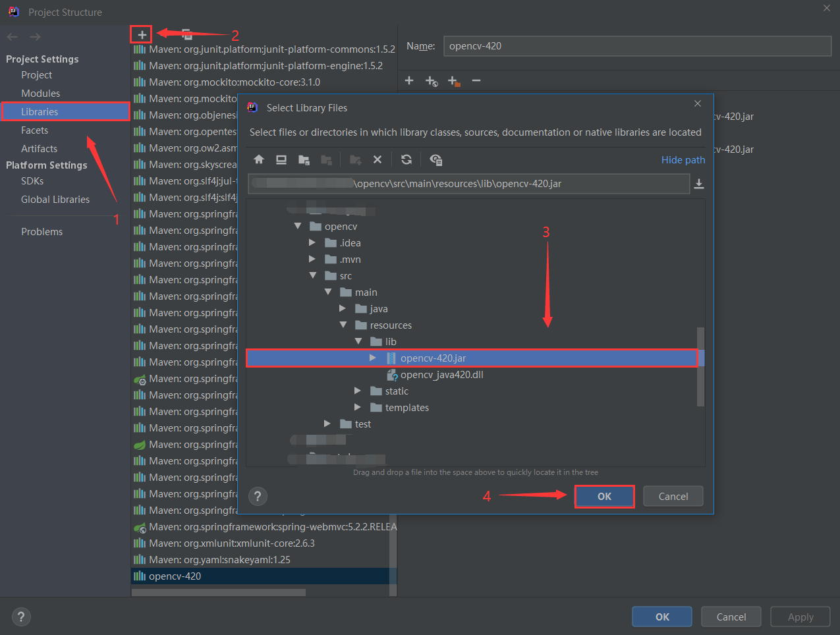Click the add new library plus icon
The height and width of the screenshot is (635, 840).
[x=142, y=34]
